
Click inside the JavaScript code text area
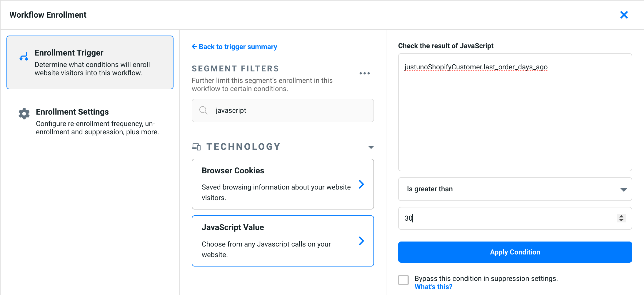point(515,118)
